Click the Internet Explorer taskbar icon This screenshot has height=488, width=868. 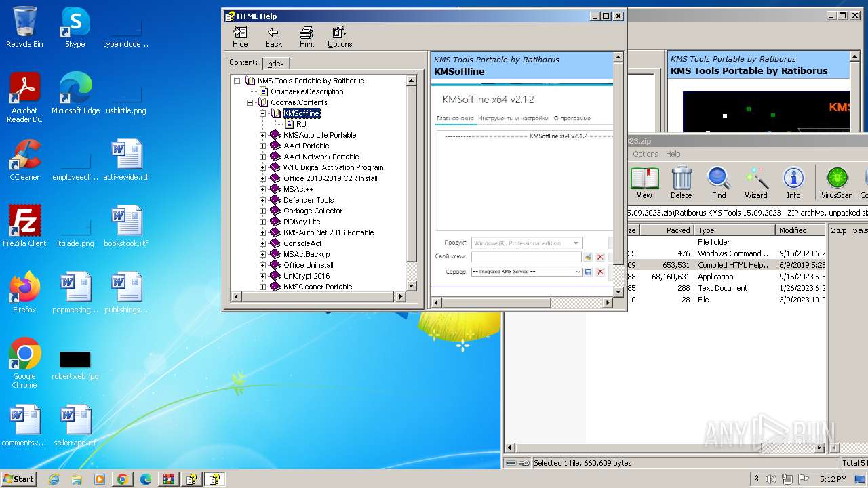(54, 479)
